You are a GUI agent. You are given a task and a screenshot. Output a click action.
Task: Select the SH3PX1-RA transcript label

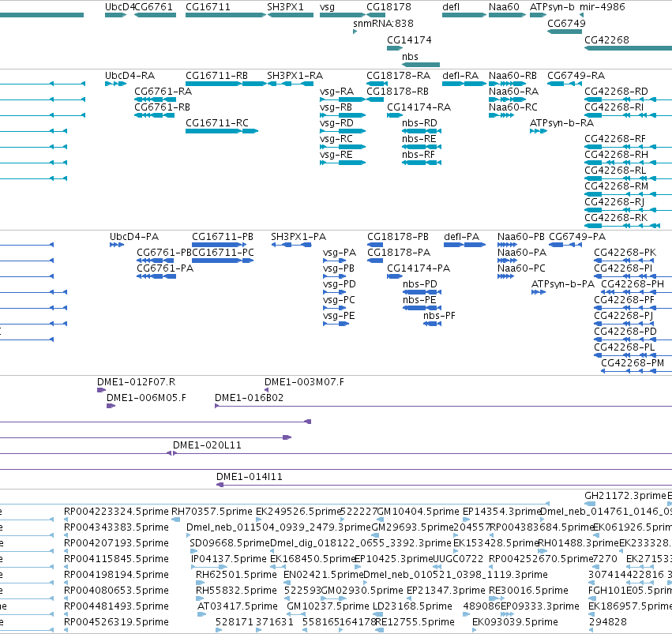point(295,76)
